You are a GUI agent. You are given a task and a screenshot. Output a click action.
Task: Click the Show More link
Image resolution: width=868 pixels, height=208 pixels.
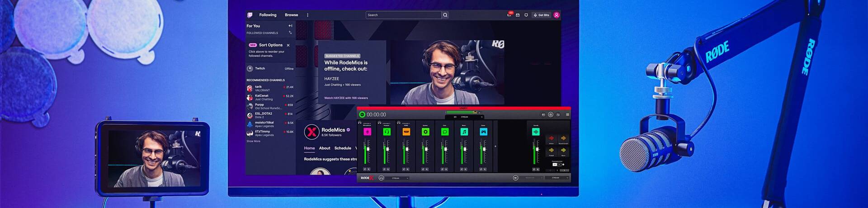[x=253, y=141]
